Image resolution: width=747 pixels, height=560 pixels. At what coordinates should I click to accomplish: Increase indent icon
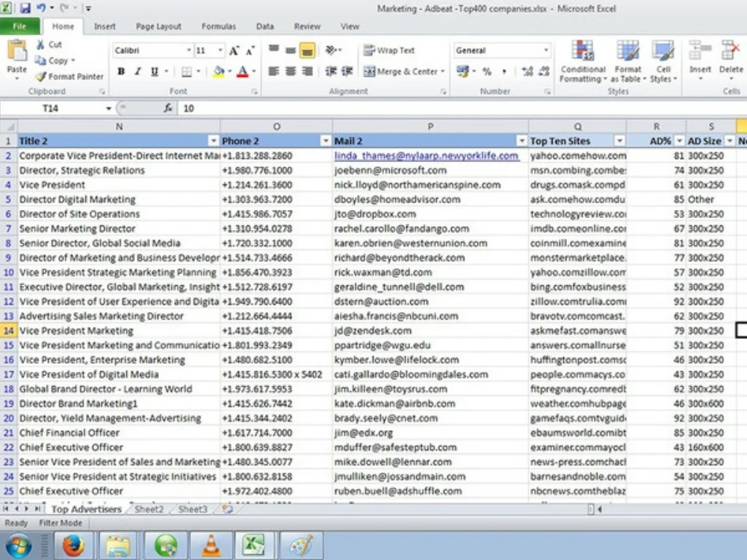pyautogui.click(x=347, y=72)
